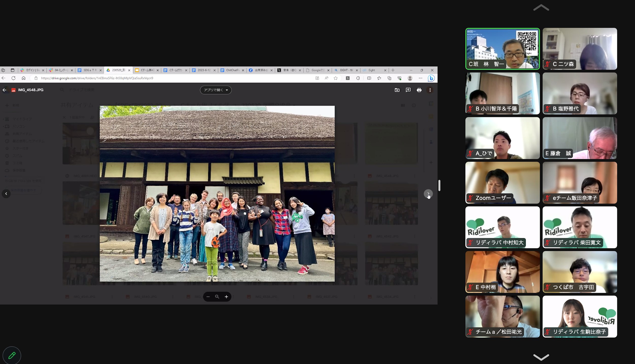Image resolution: width=635 pixels, height=364 pixels.
Task: Select the Zoomユーザー video tile
Action: pos(502,183)
